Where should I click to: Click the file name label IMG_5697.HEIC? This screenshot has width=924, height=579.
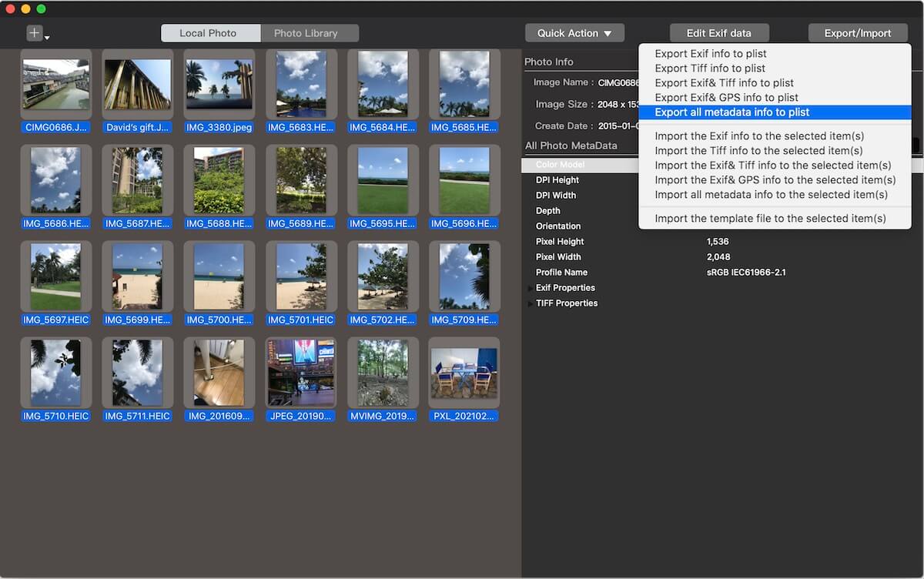point(56,320)
